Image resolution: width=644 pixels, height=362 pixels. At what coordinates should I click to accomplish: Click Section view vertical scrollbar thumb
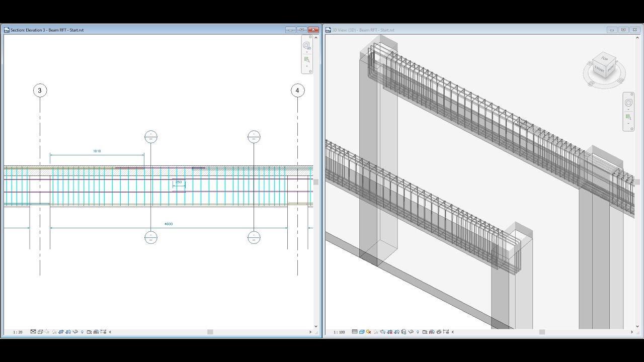click(316, 182)
